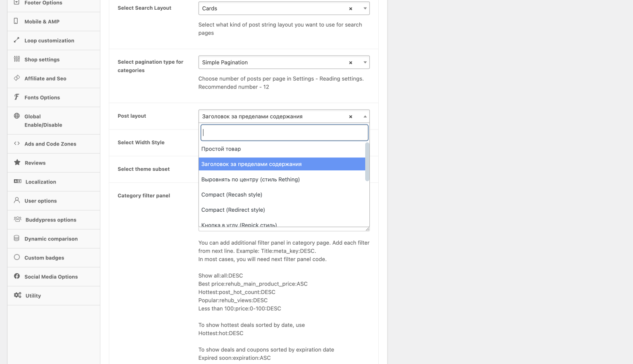
Task: Clear the selected Post layout value
Action: pos(350,116)
